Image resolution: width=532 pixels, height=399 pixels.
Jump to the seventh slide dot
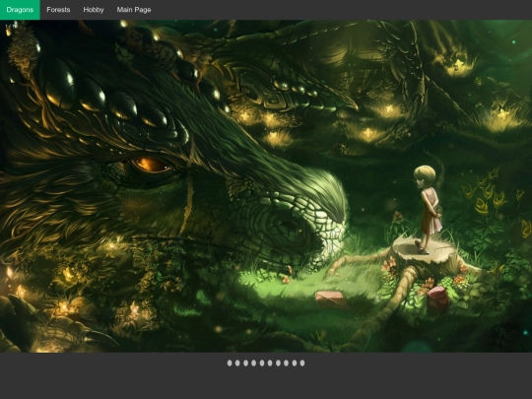pos(278,363)
